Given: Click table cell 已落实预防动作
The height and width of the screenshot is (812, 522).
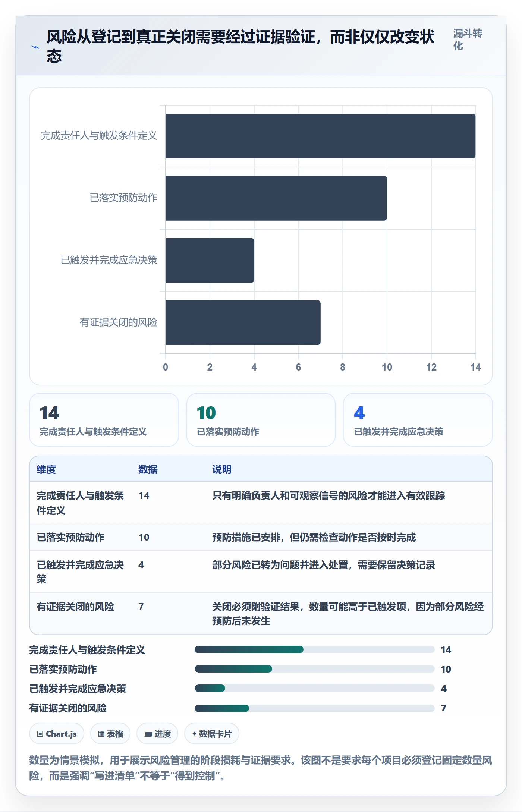Looking at the screenshot, I should click(70, 537).
